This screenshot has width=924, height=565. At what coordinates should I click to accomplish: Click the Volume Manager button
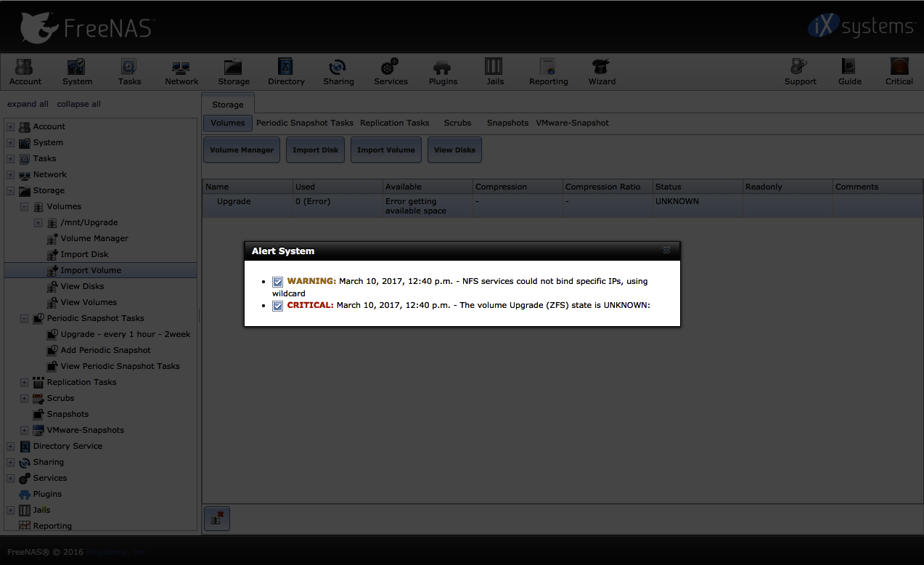[242, 150]
